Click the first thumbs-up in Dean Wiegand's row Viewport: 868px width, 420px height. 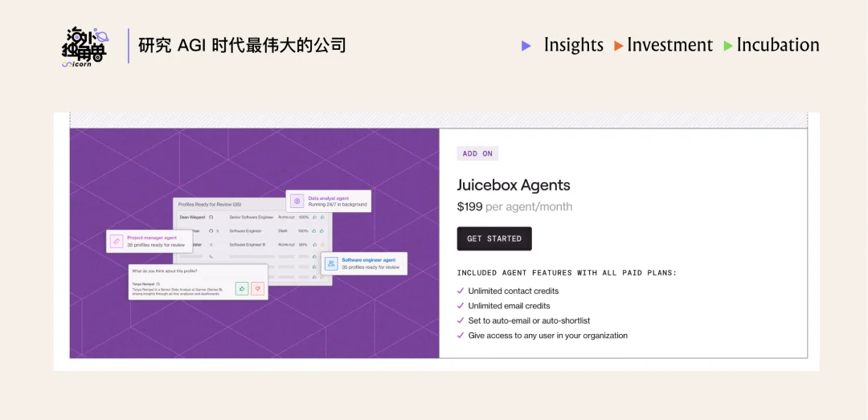point(314,217)
